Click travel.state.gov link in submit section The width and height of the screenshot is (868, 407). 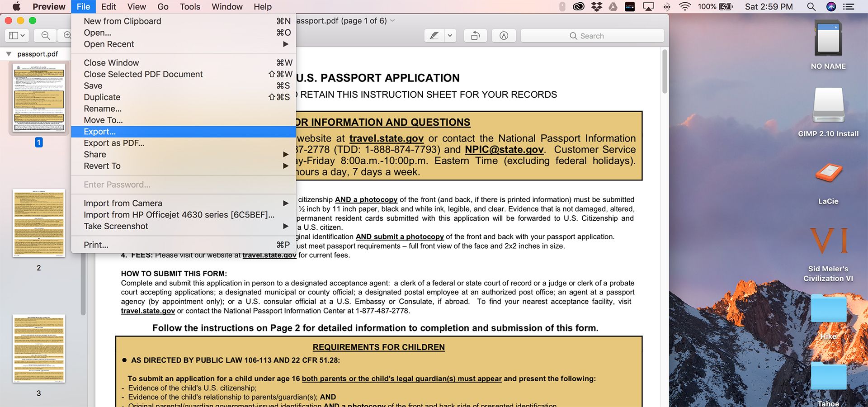[148, 311]
